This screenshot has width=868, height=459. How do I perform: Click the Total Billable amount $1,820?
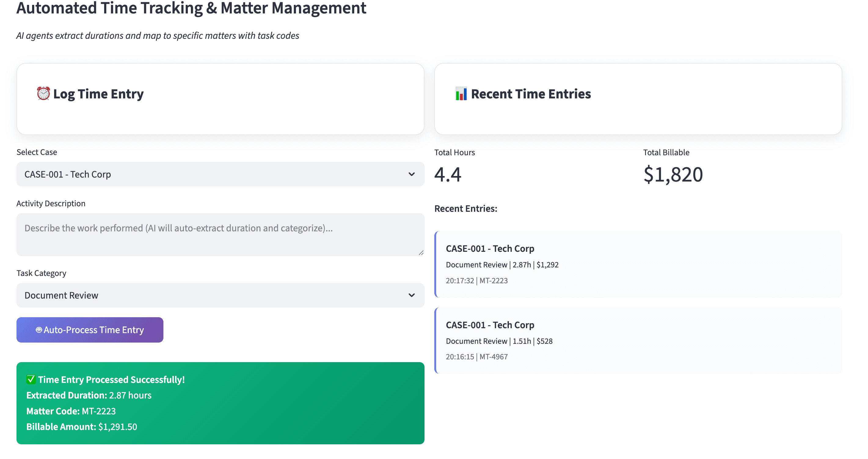point(673,175)
